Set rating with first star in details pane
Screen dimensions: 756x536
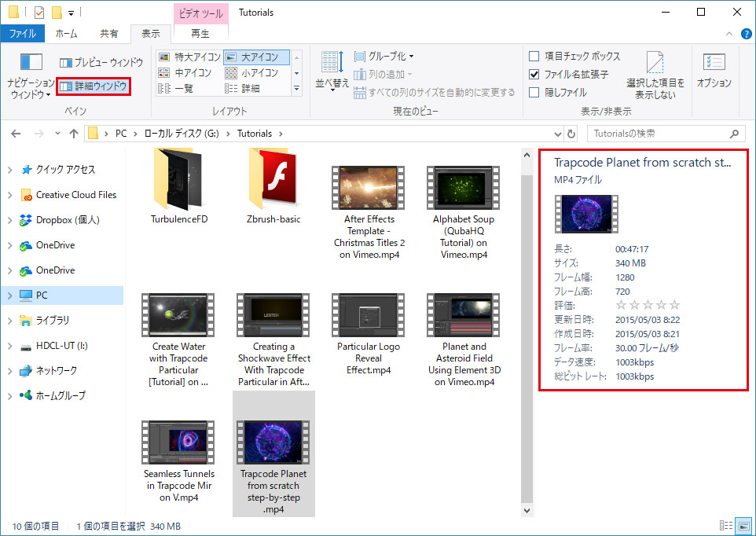click(621, 305)
